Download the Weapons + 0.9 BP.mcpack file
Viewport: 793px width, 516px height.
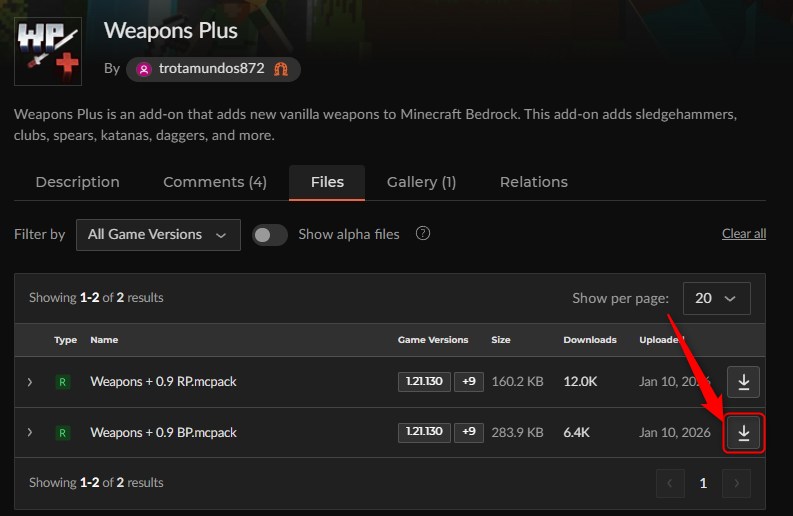click(x=743, y=433)
